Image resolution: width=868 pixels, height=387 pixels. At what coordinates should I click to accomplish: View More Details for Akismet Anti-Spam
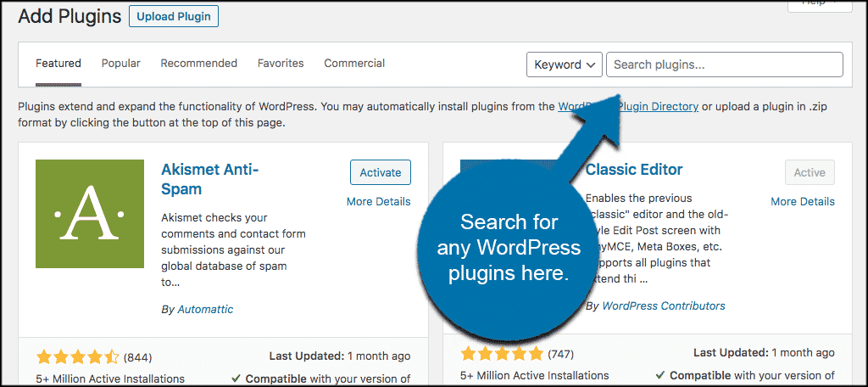point(379,202)
